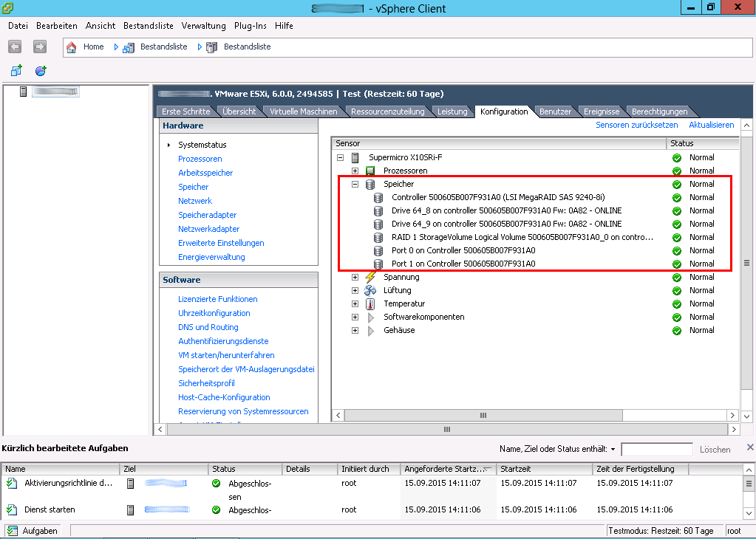The image size is (756, 539).
Task: Switch to the Virtuelle Maschinen tab
Action: click(x=303, y=111)
